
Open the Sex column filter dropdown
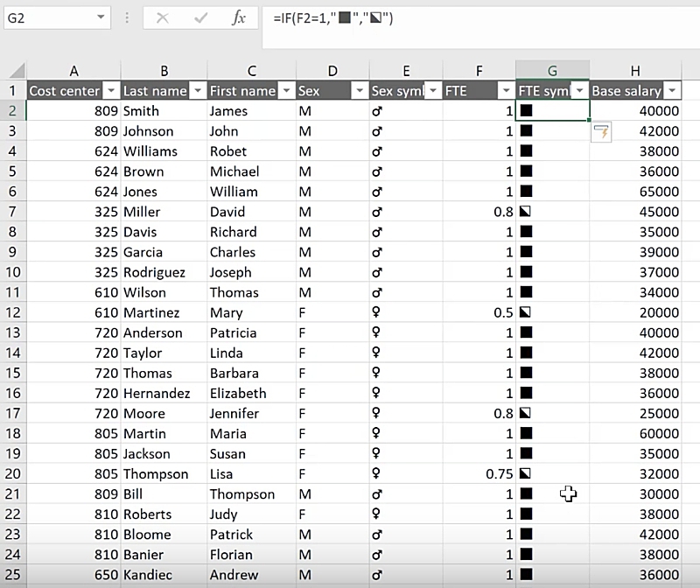pyautogui.click(x=359, y=91)
